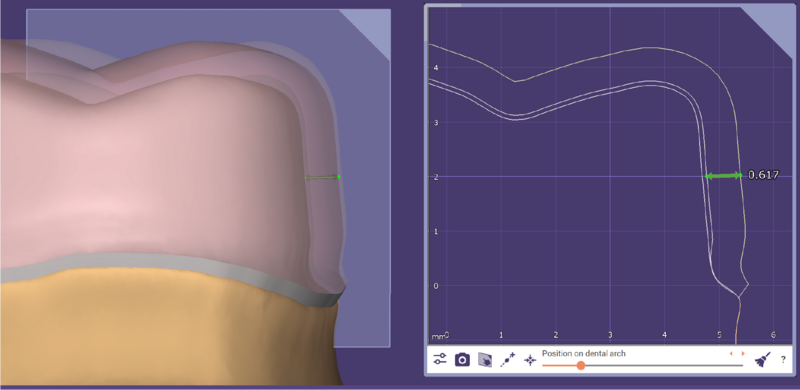Click the center view crosshair arrows icon
The width and height of the screenshot is (800, 390).
point(530,360)
